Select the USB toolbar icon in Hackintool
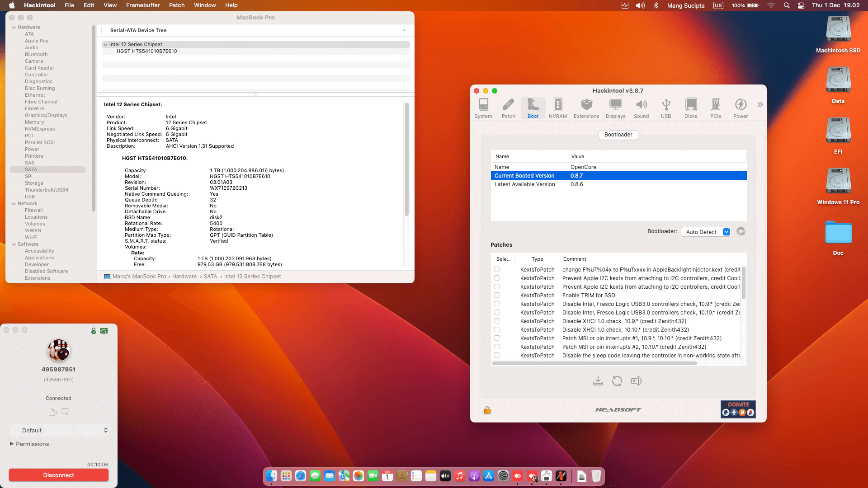The width and height of the screenshot is (868, 488). pos(666,108)
